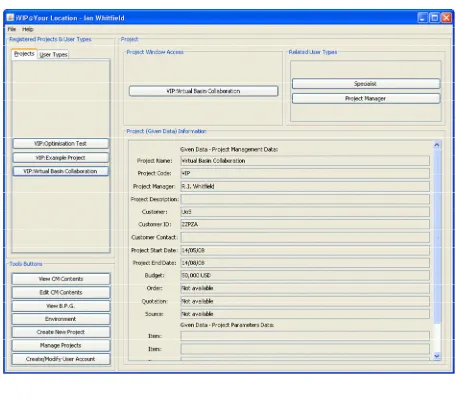Click the vertical scrollbar thumb in project information
The image size is (456, 402).
(437, 236)
